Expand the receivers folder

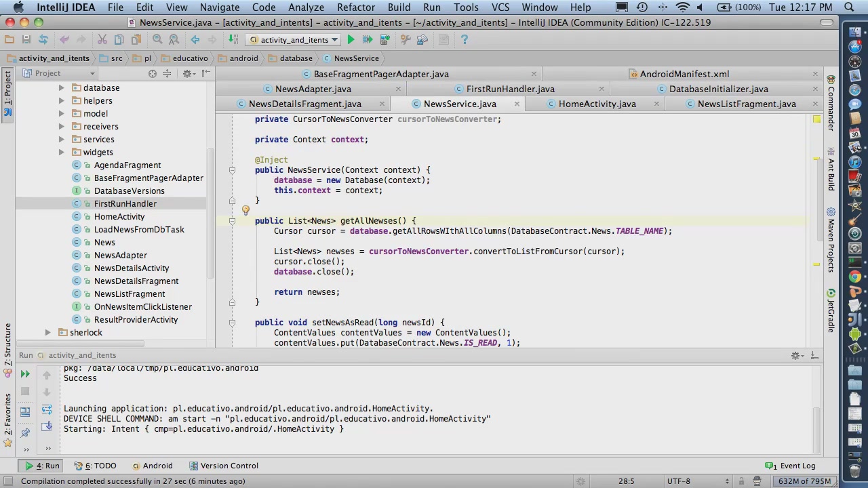61,127
